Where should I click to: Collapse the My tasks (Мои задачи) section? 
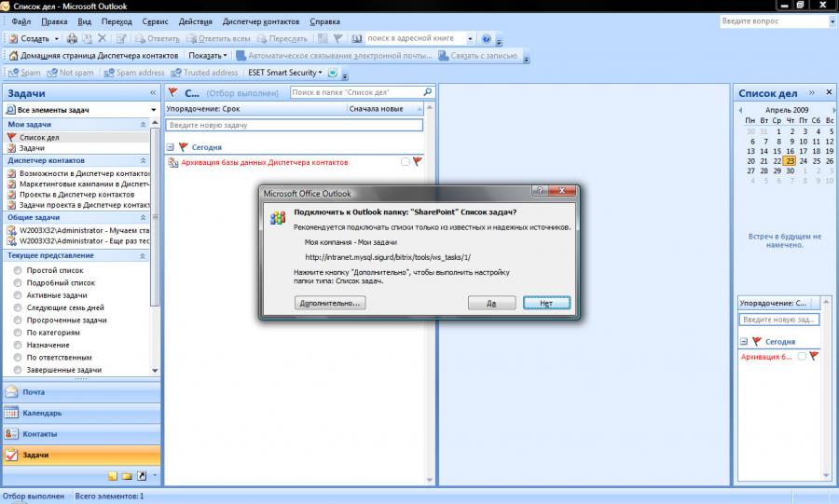point(143,125)
